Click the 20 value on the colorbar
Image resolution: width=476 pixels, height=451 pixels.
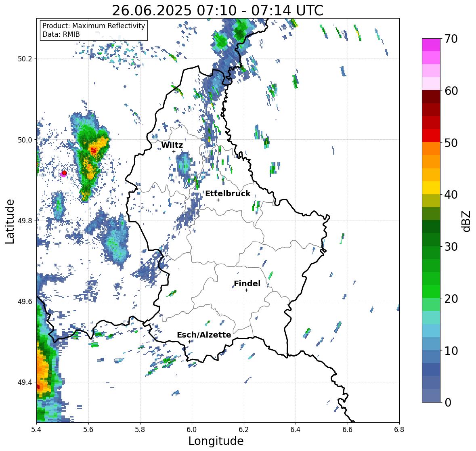click(x=451, y=299)
